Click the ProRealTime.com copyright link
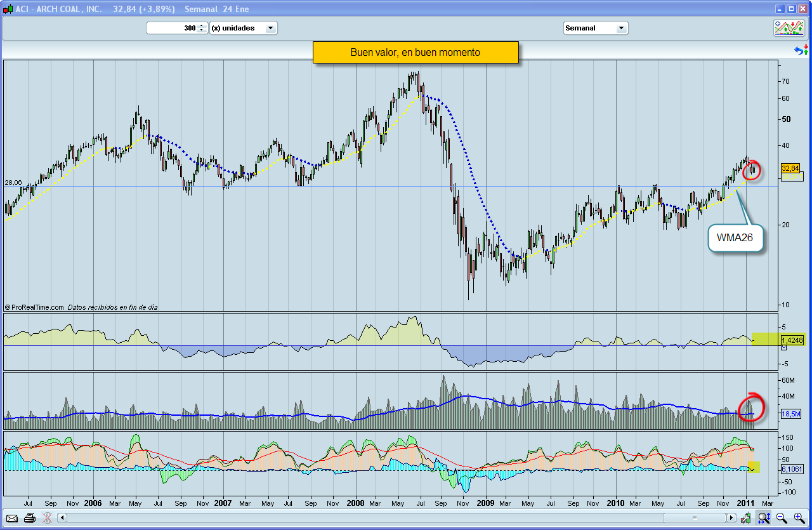 point(34,307)
